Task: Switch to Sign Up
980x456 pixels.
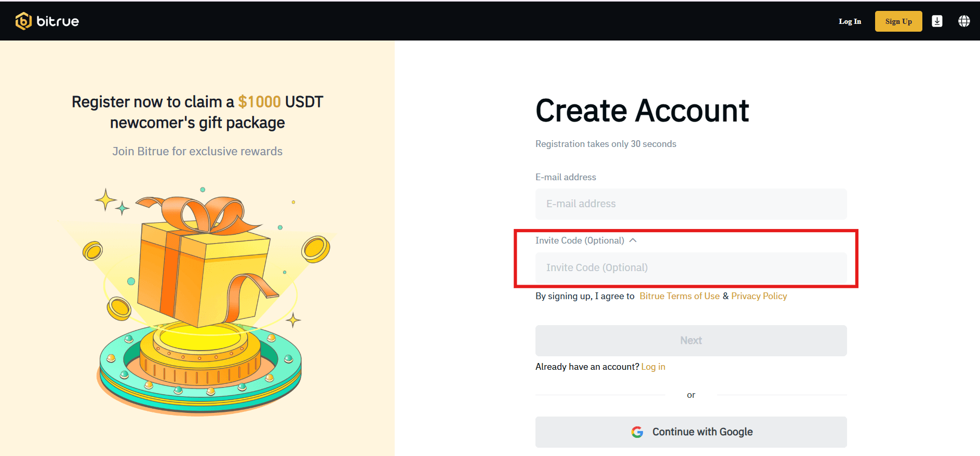Action: tap(898, 21)
